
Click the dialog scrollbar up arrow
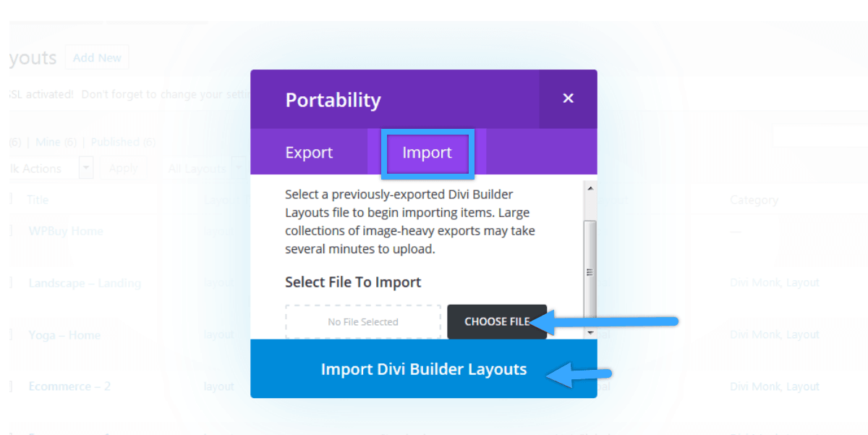[590, 188]
